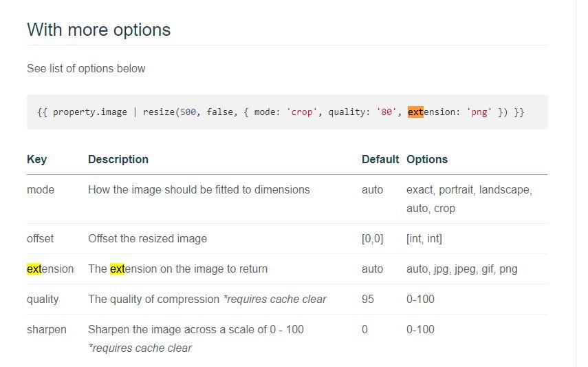Image resolution: width=588 pixels, height=367 pixels.
Task: Select the 'quality' key cell
Action: 43,300
